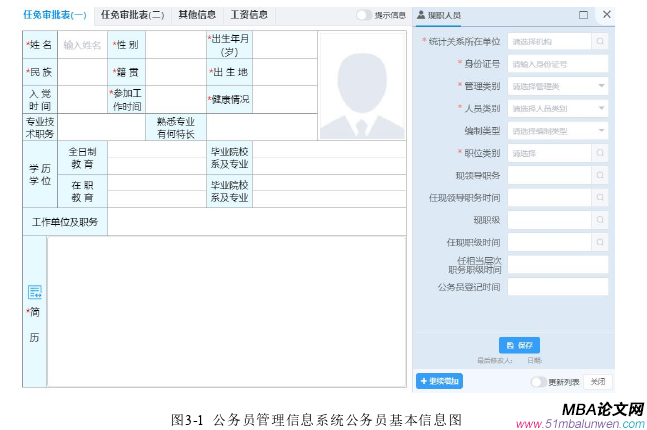Expand the 人员类别 dropdown
Viewport: 647px width, 430px height.
pos(600,108)
